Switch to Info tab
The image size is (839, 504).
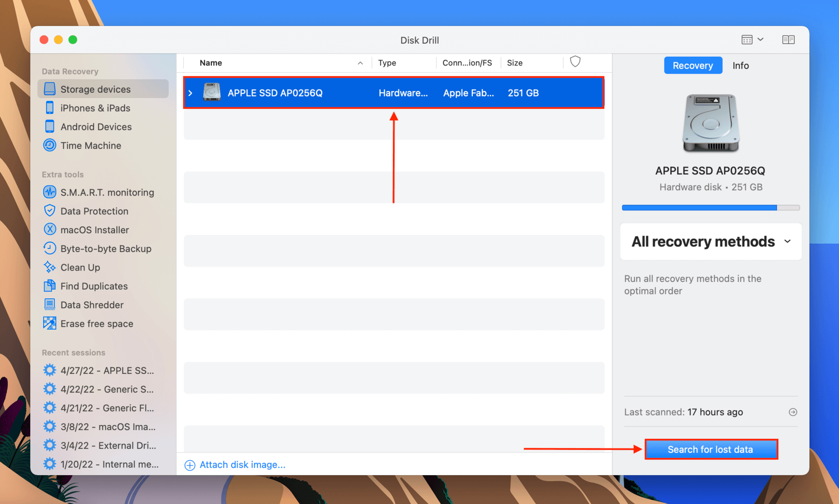tap(740, 65)
